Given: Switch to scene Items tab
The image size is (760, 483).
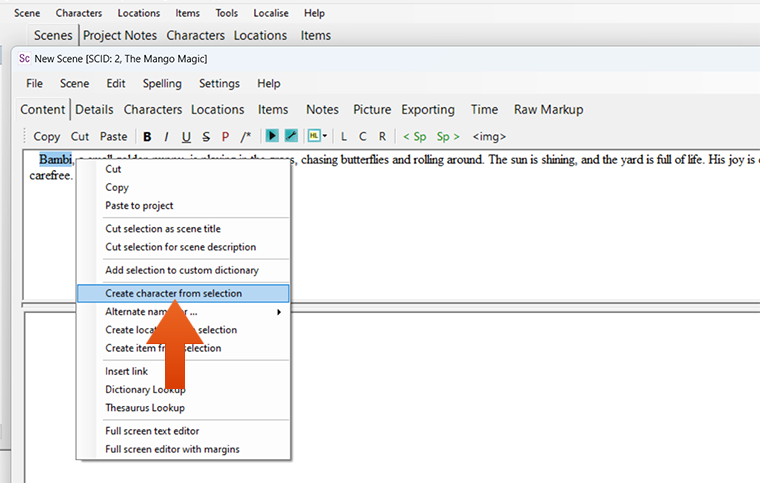Looking at the screenshot, I should tap(273, 110).
